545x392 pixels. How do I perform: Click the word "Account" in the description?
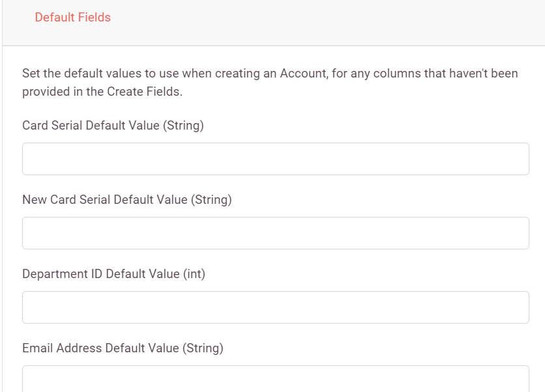(303, 74)
